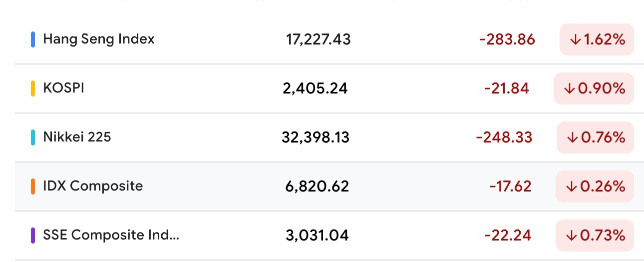
Task: Open the truncated SSE Composite Index name
Action: [111, 235]
